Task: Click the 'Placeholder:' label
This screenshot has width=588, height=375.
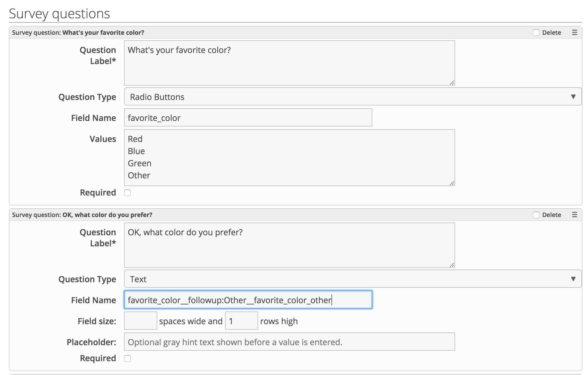Action: tap(92, 342)
